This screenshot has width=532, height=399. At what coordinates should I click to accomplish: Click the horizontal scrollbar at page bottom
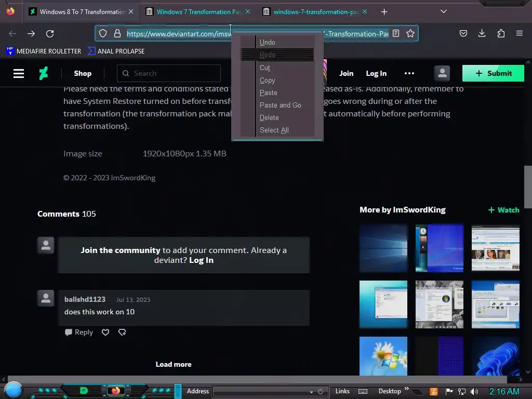pyautogui.click(x=257, y=379)
